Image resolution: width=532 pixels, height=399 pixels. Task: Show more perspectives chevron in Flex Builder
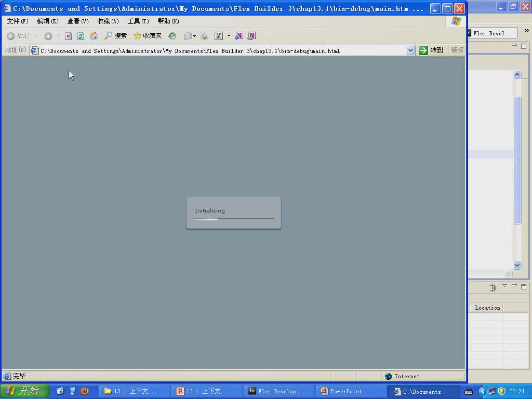click(x=527, y=31)
